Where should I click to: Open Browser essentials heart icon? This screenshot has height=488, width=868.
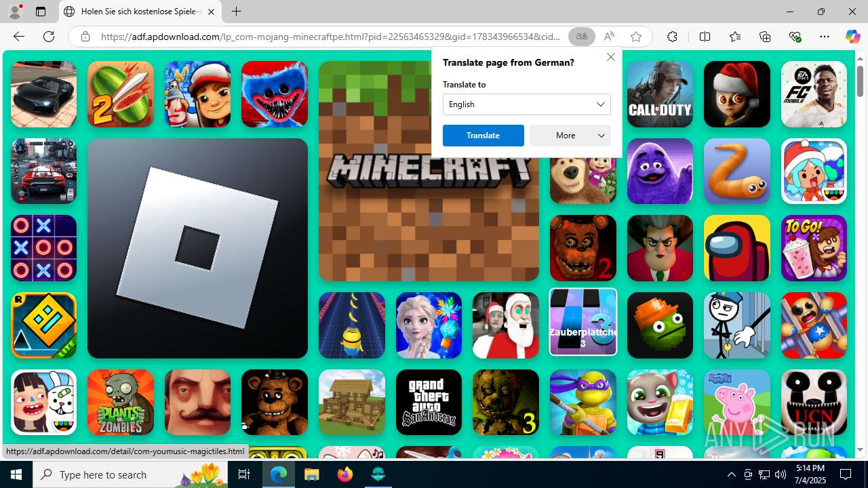click(795, 37)
